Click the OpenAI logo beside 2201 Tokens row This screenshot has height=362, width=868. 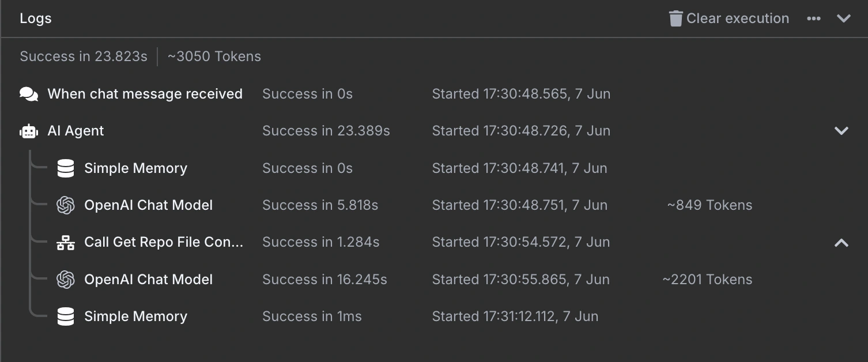point(66,280)
